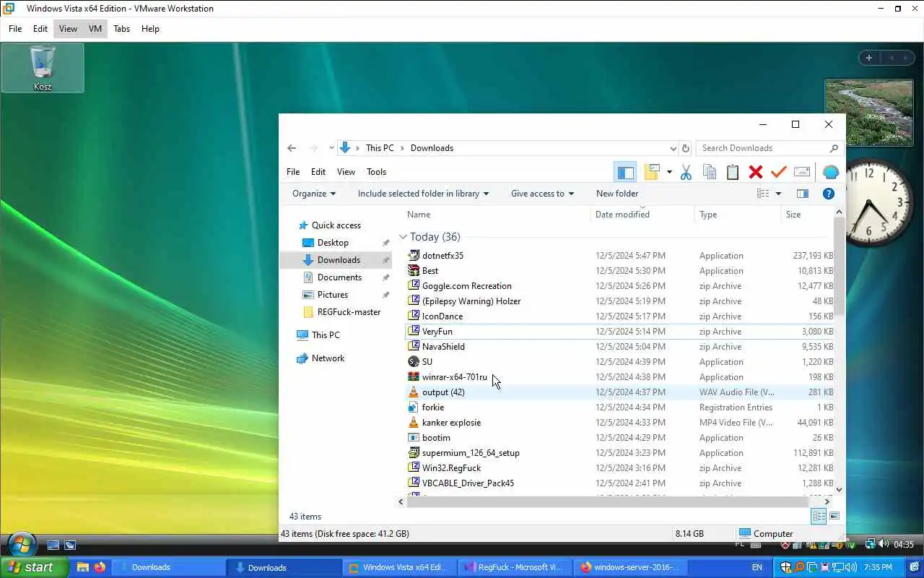Click the Paste clipboard icon

pos(733,172)
